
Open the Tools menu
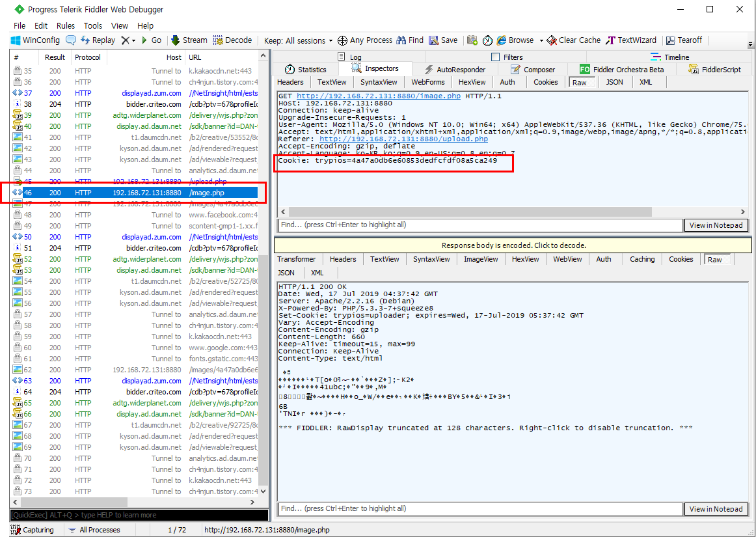pos(92,25)
